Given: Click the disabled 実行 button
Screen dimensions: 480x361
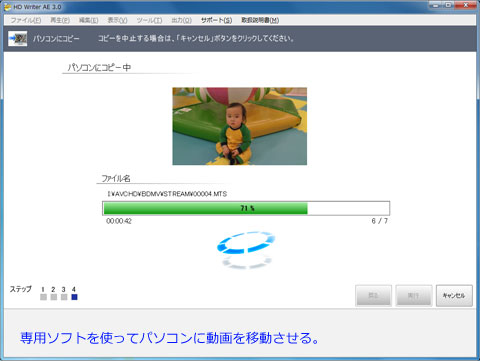Looking at the screenshot, I should (414, 295).
